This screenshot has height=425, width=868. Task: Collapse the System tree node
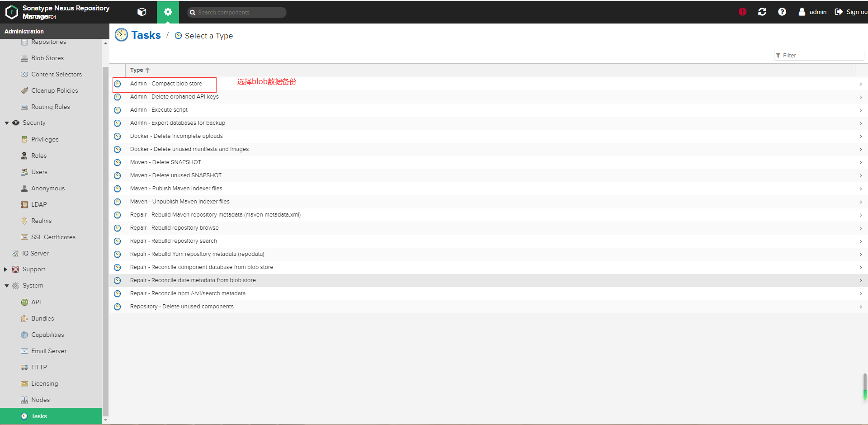pyautogui.click(x=7, y=286)
